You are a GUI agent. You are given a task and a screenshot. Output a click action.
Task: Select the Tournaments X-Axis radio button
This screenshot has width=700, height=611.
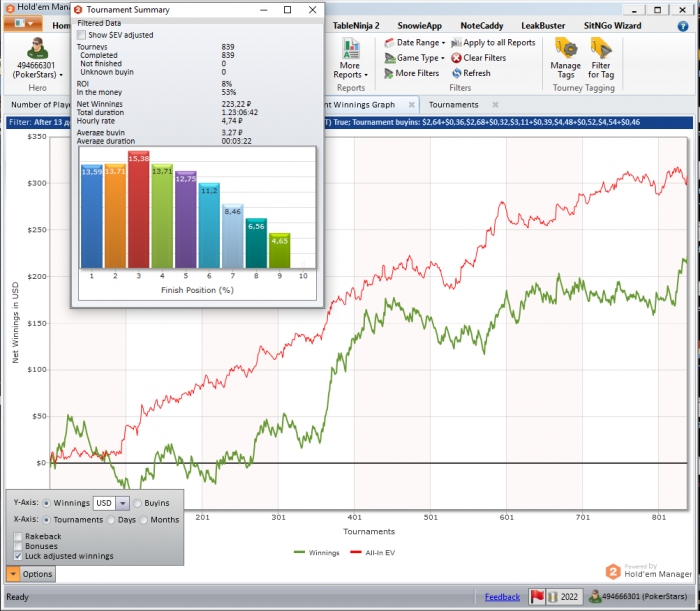click(46, 520)
